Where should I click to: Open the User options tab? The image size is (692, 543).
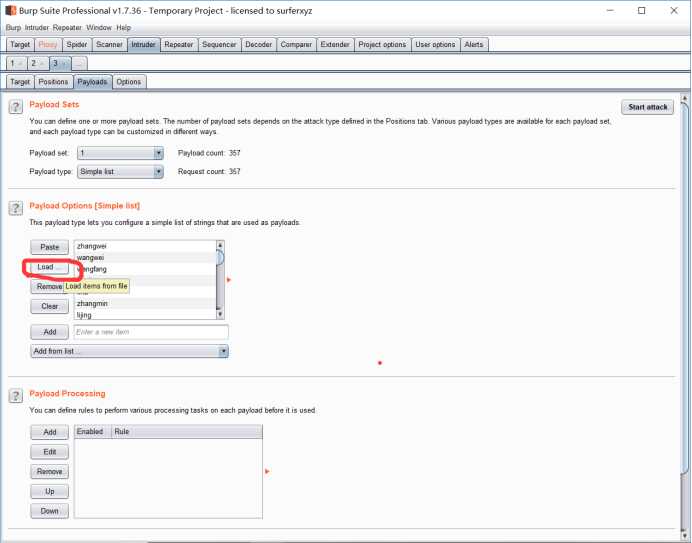point(435,45)
